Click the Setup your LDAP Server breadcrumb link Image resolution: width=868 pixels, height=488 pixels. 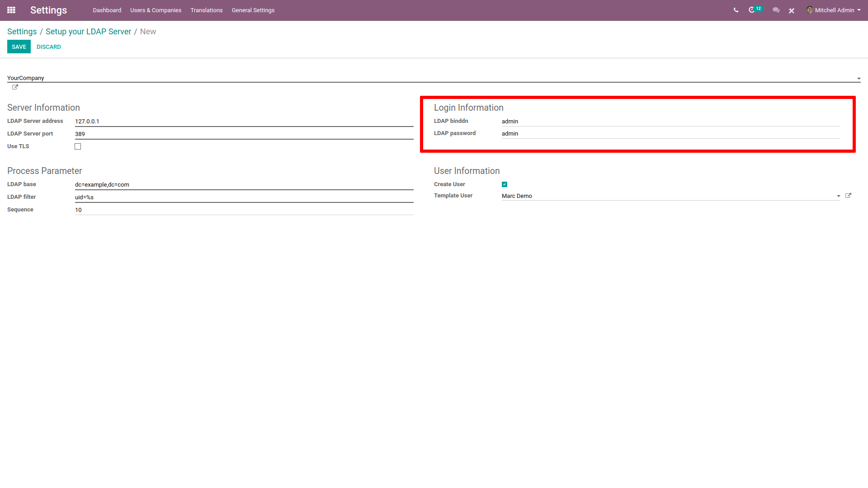pyautogui.click(x=89, y=32)
